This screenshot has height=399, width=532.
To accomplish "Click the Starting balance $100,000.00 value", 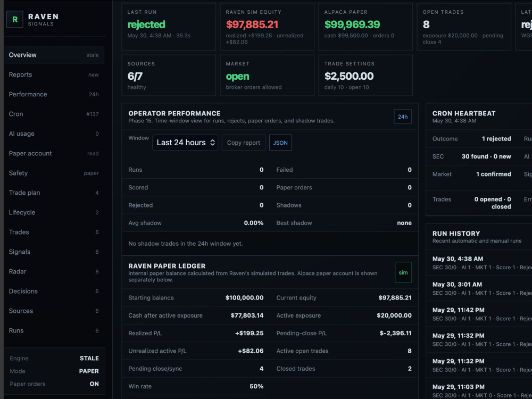I will pos(244,298).
